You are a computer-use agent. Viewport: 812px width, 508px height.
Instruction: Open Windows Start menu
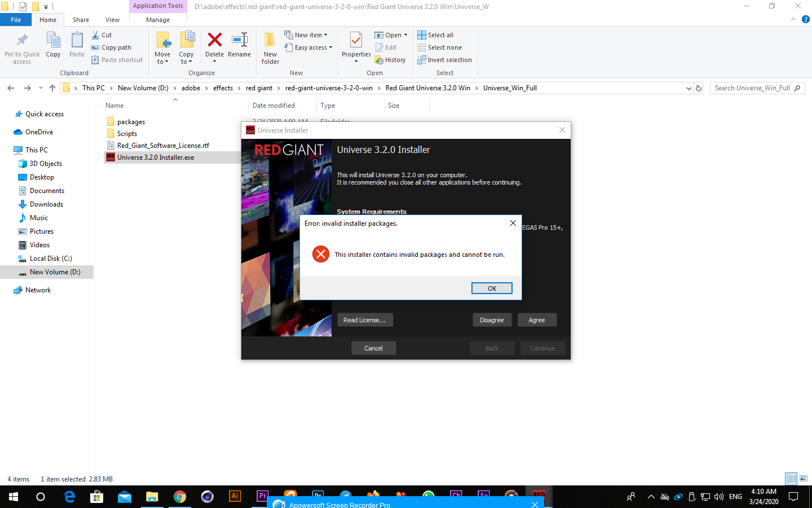click(14, 497)
